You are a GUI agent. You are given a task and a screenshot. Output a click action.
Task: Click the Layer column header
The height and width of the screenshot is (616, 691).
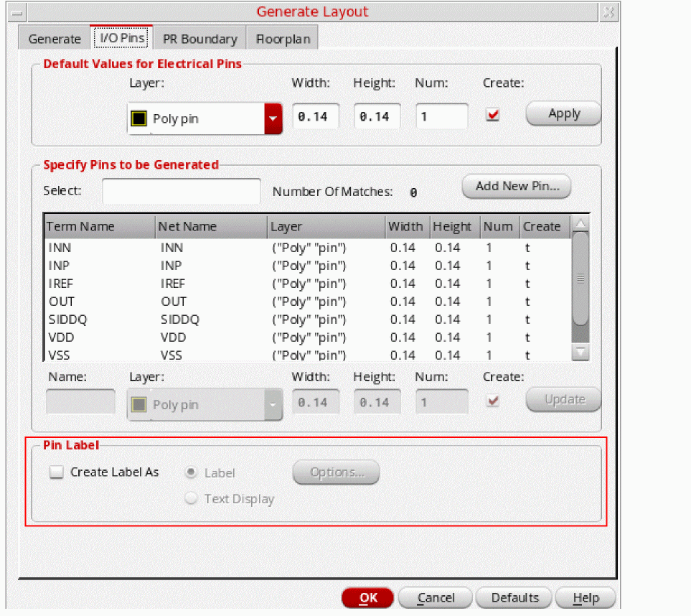(x=326, y=227)
